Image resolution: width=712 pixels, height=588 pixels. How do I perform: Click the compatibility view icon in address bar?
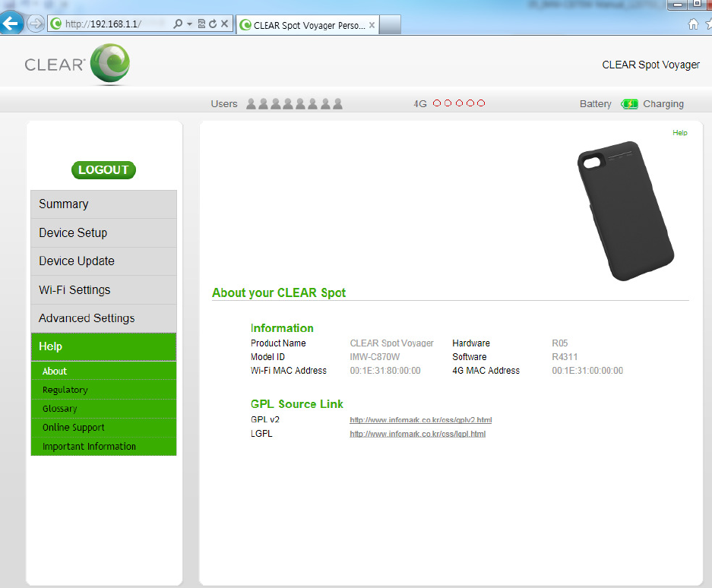click(201, 24)
